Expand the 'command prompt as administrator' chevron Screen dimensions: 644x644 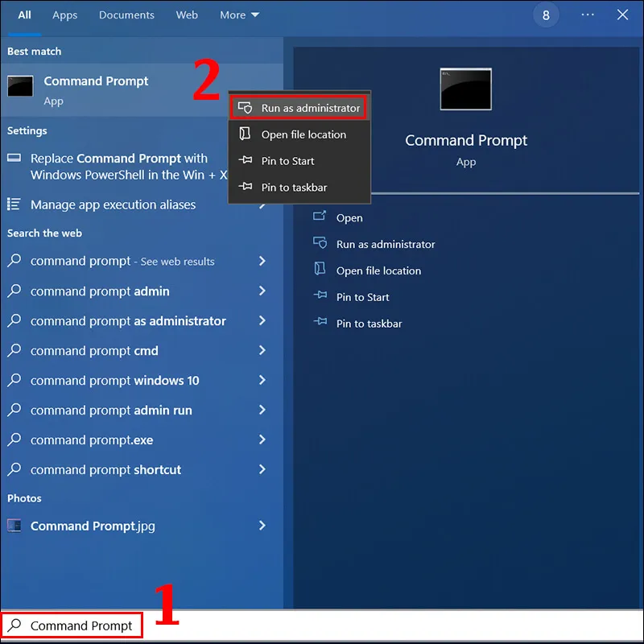tap(262, 320)
